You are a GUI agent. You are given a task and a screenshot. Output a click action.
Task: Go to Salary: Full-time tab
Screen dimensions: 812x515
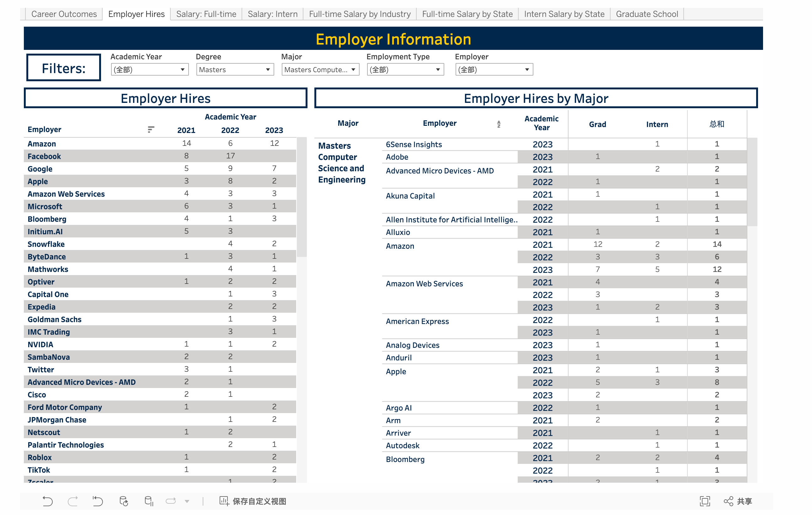206,14
